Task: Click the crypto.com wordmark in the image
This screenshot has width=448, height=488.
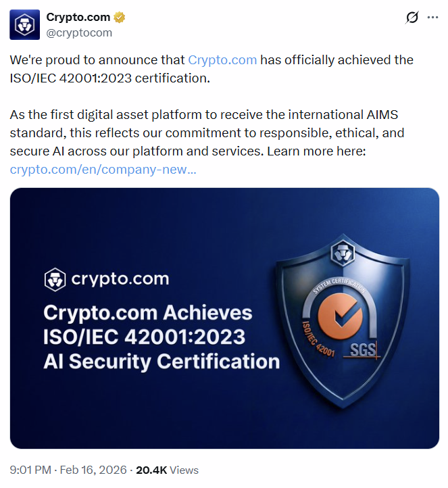Action: [x=120, y=278]
